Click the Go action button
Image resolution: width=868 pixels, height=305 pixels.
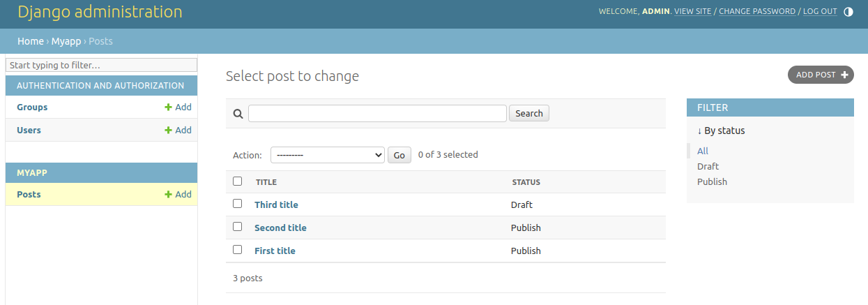click(x=399, y=155)
